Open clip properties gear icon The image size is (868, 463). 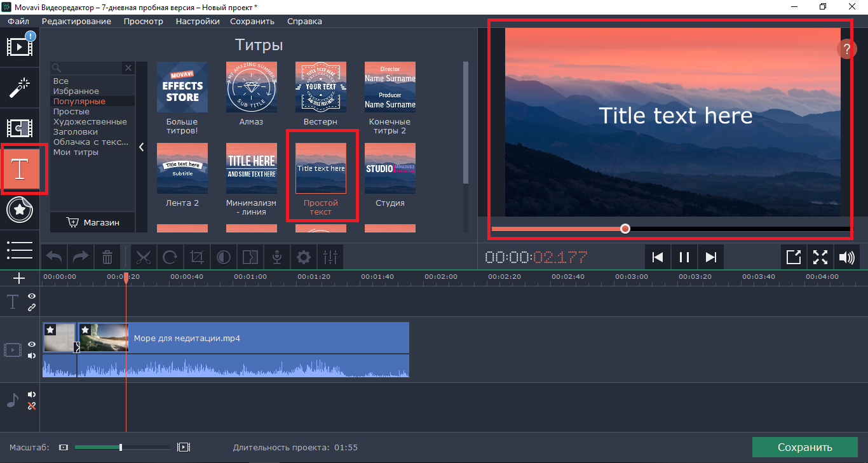[304, 257]
